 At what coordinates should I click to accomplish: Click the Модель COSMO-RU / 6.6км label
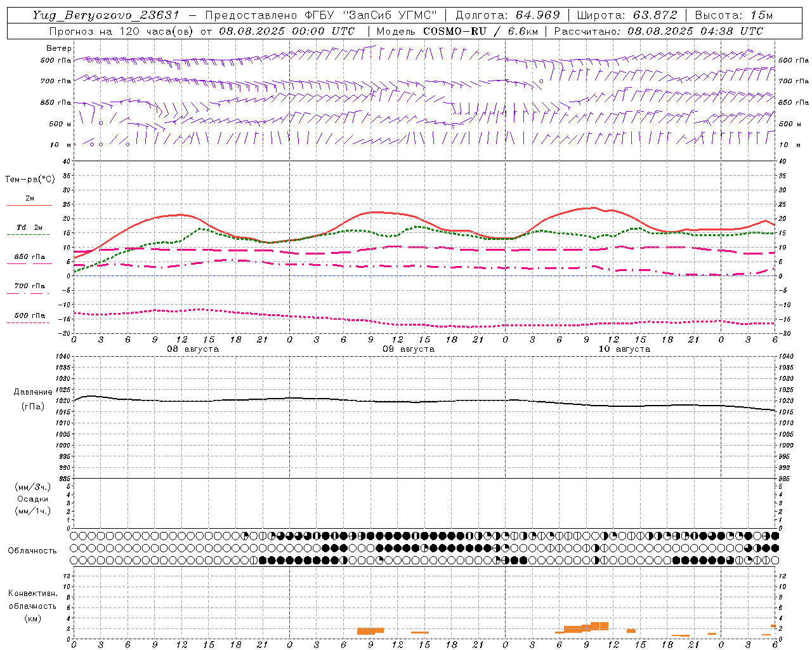457,31
